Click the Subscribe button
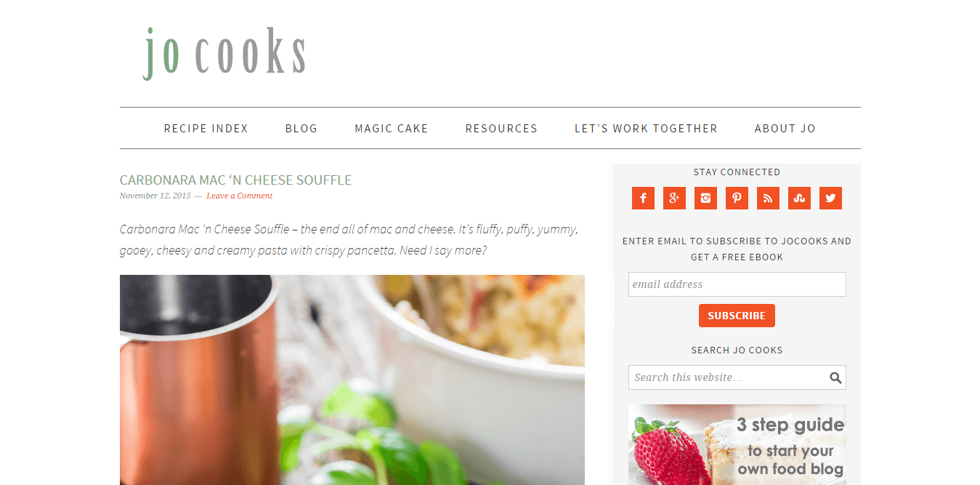980x485 pixels. 737,316
